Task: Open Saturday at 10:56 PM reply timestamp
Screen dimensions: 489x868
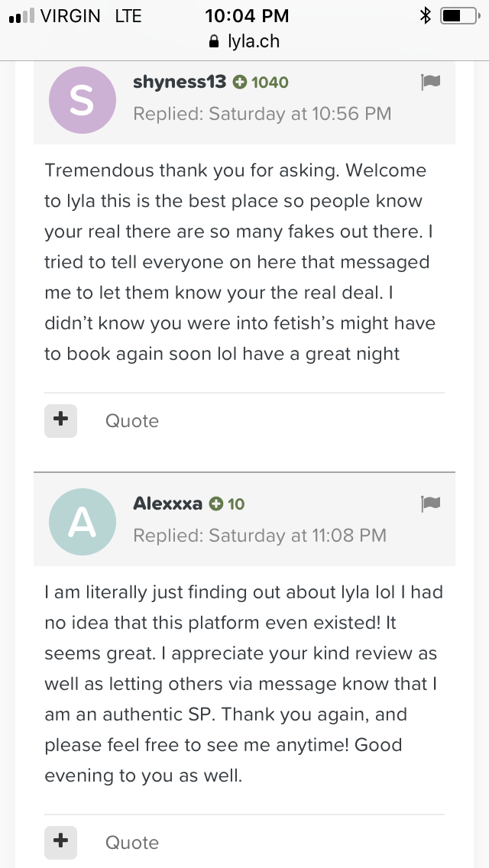Action: click(x=263, y=114)
